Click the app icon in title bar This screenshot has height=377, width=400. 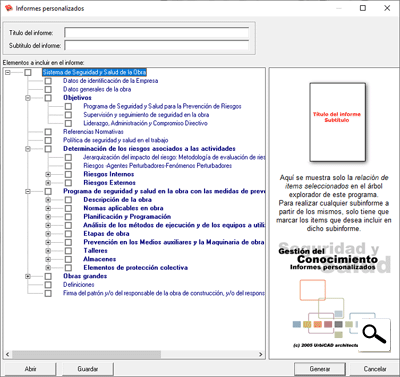click(9, 8)
